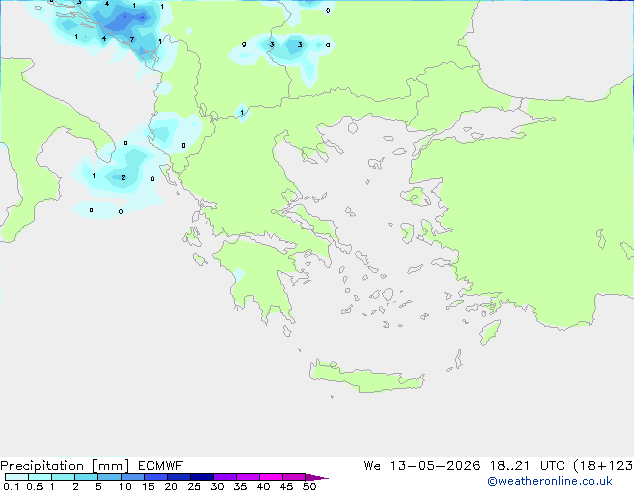
Task: Click the '18..21 UTC' time text
Action: (528, 466)
